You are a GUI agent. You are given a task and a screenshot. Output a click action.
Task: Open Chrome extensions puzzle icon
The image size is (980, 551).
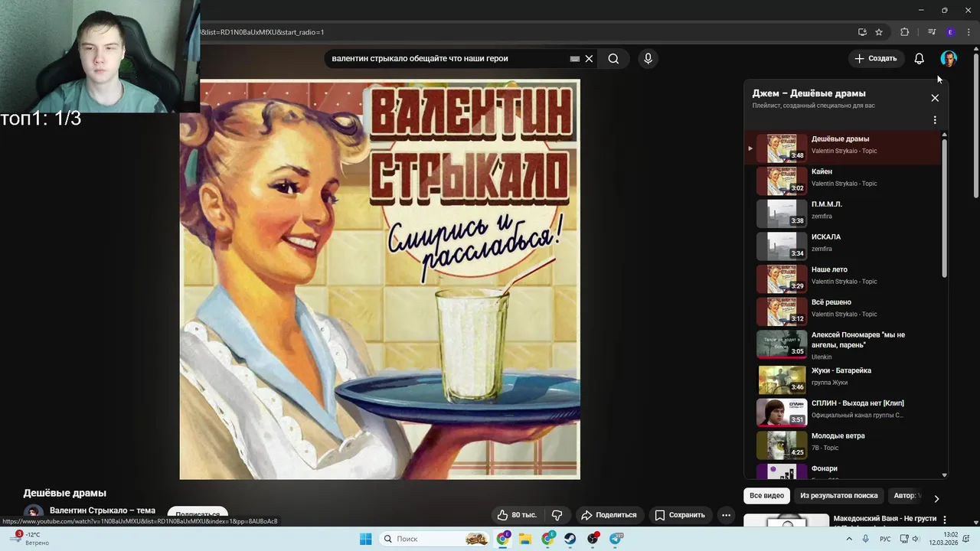pyautogui.click(x=905, y=32)
